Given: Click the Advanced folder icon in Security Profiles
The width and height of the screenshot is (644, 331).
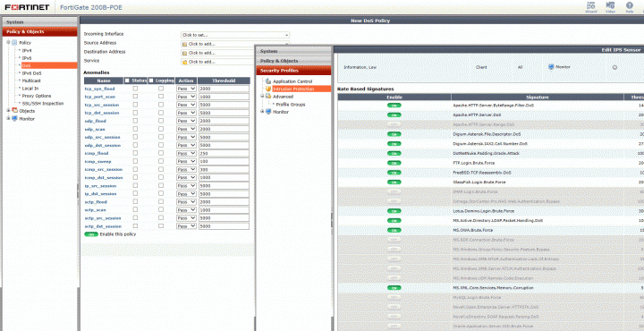Looking at the screenshot, I should [267, 97].
